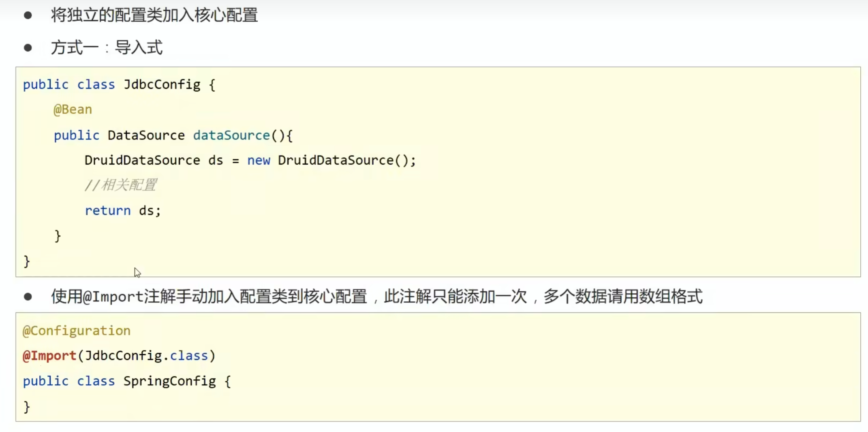The image size is (868, 432).
Task: Click the red @Import annotation
Action: 49,356
